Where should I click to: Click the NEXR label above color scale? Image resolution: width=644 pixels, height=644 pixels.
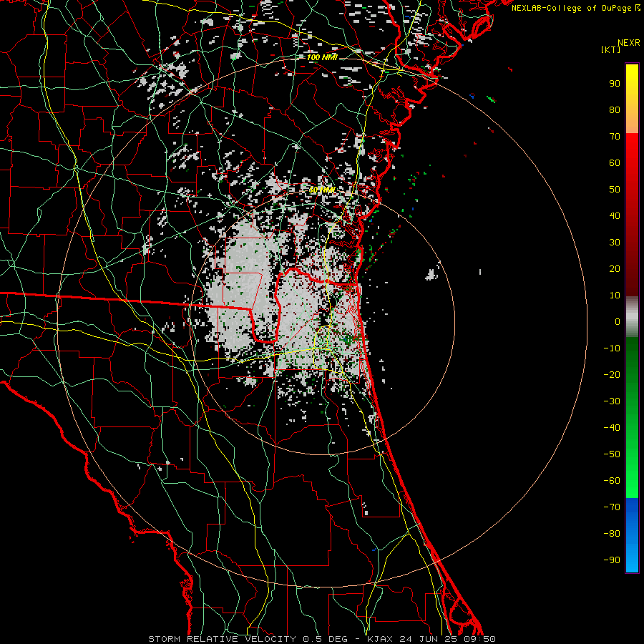pos(629,42)
